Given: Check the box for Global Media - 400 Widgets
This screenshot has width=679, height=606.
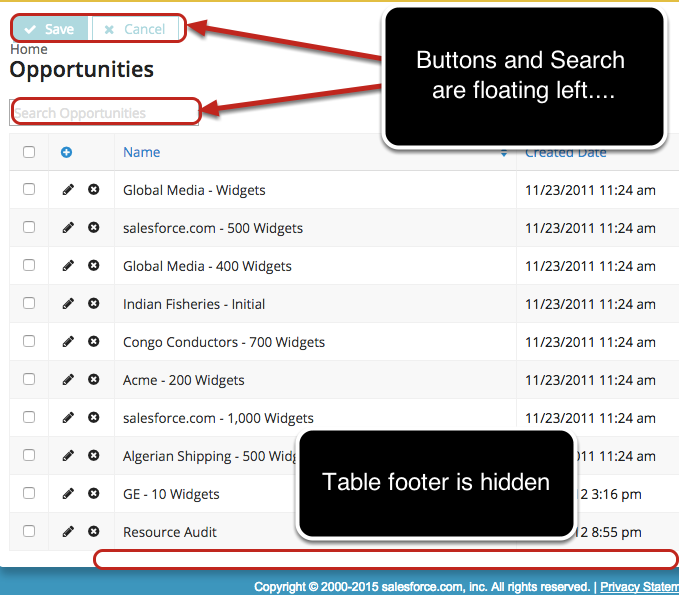Looking at the screenshot, I should [29, 266].
